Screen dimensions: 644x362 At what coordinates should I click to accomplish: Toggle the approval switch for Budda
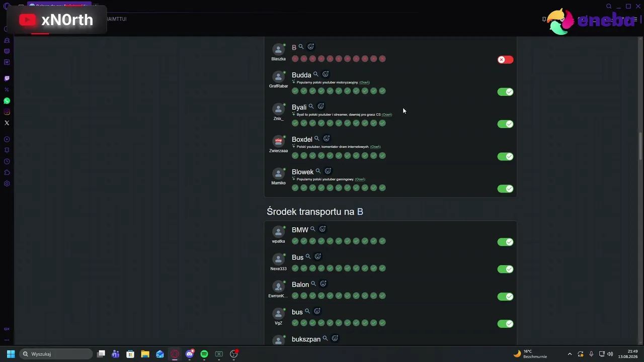(x=505, y=92)
